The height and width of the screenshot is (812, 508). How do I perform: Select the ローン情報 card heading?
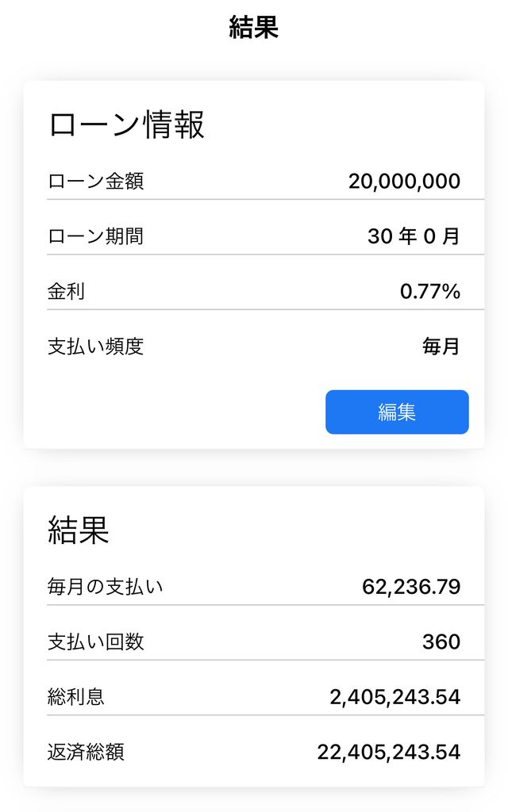127,125
